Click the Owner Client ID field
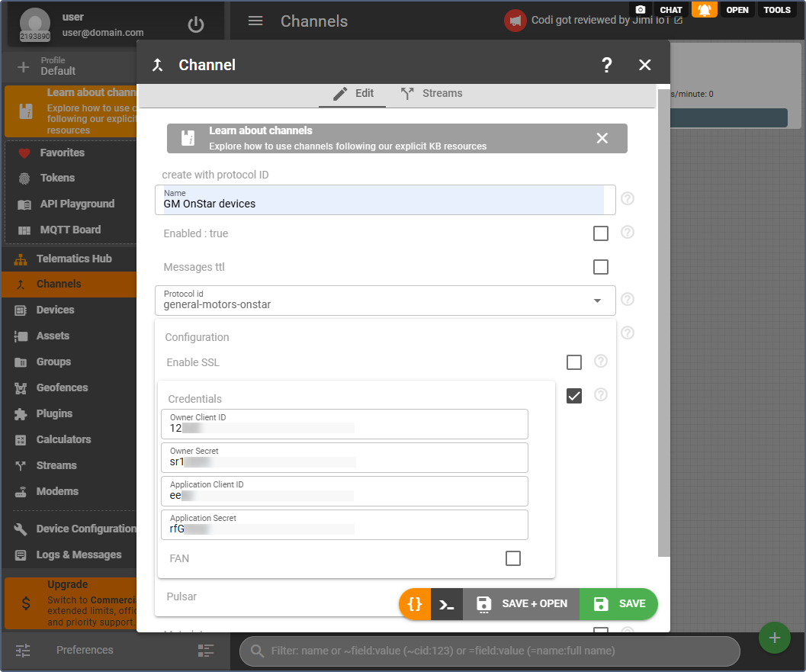806x672 pixels. [344, 424]
